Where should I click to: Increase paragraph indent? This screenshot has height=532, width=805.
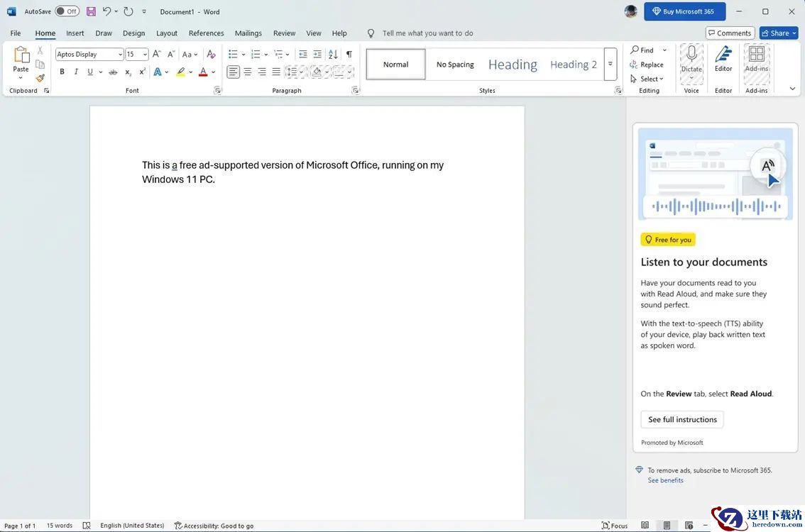[317, 54]
